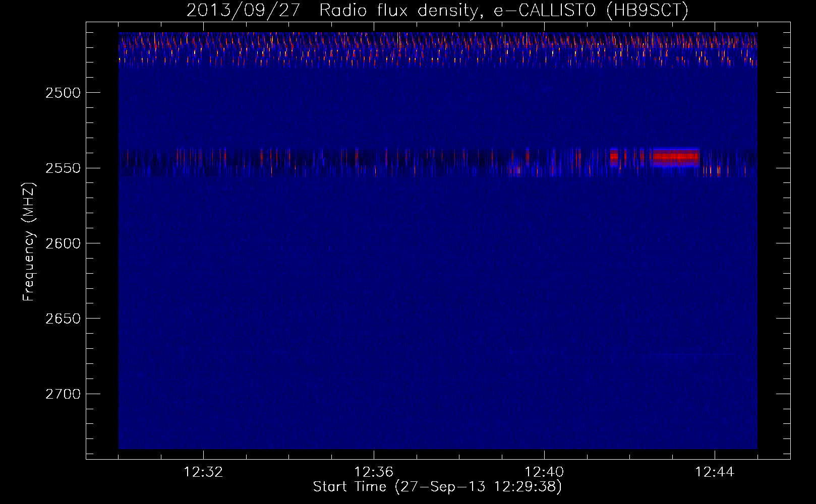Click the bright red burst near 2545 MHz

click(x=676, y=157)
